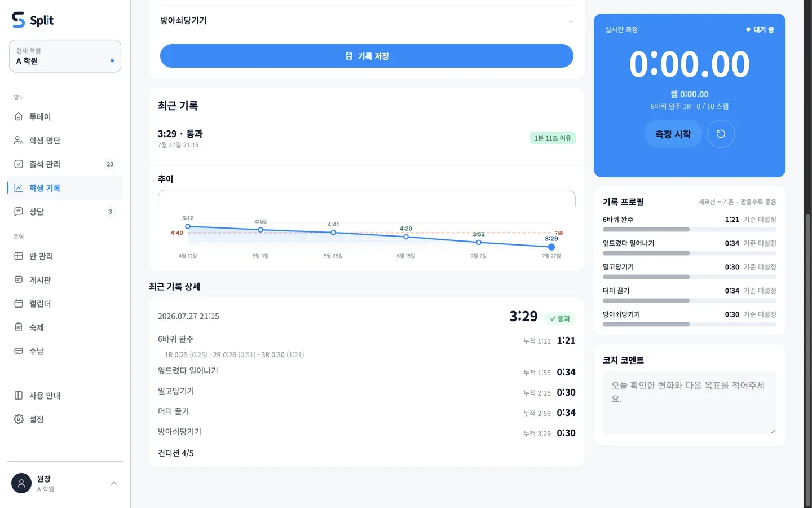Click the 기록 저장 button

[367, 56]
